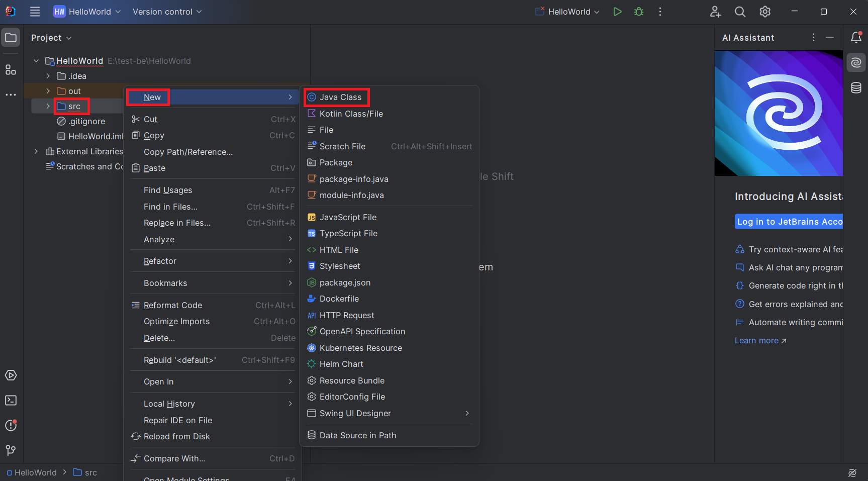Open the Structure tool window
Viewport: 868px width, 481px height.
tap(11, 70)
